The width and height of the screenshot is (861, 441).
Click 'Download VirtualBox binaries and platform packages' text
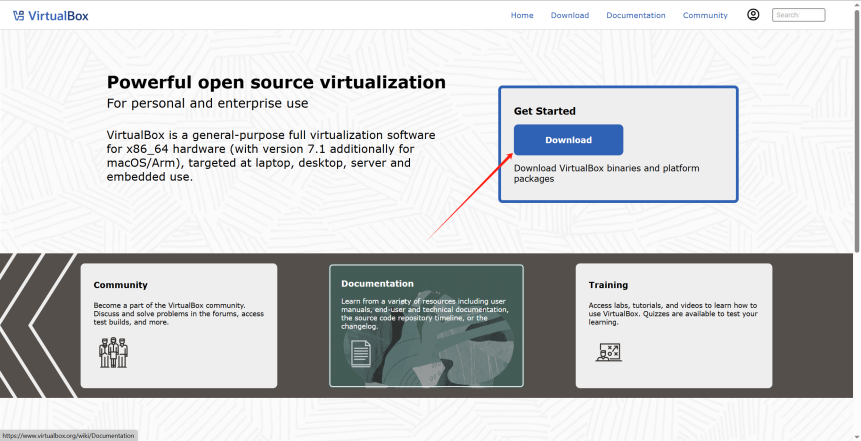(x=607, y=174)
